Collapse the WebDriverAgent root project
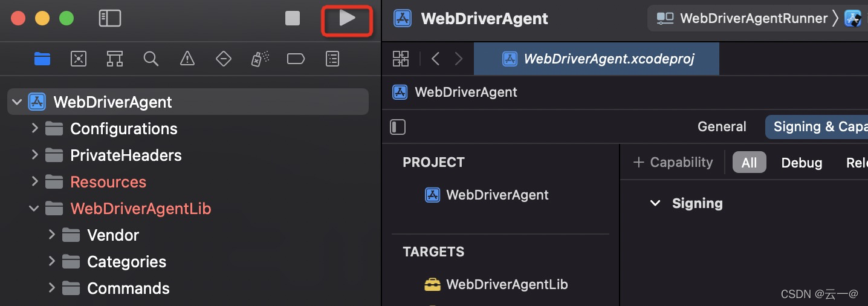 [17, 102]
